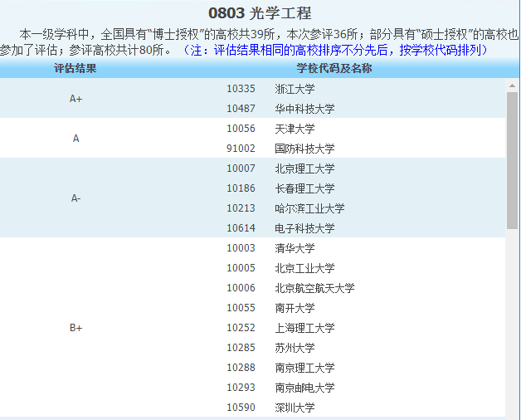Click the A grade cell
The height and width of the screenshot is (420, 521).
[75, 139]
